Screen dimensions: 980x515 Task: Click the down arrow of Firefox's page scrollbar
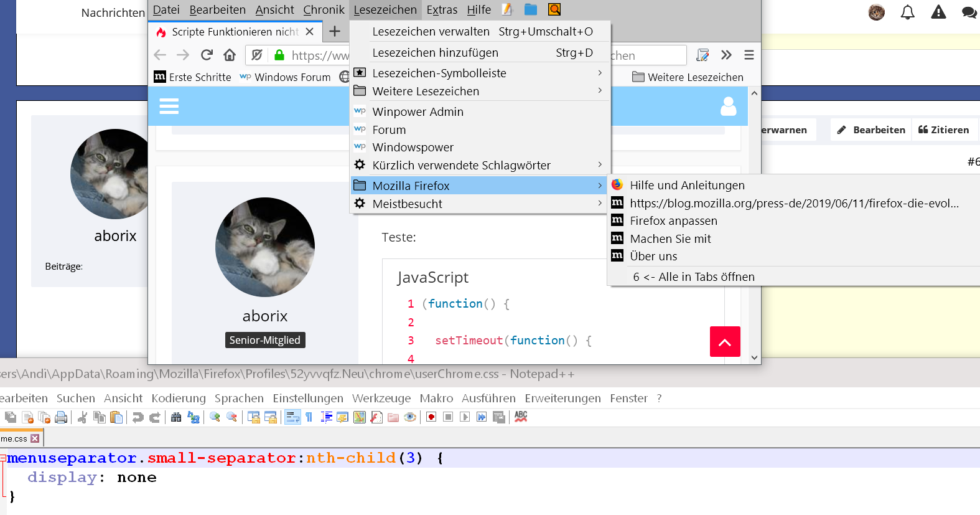click(x=754, y=357)
